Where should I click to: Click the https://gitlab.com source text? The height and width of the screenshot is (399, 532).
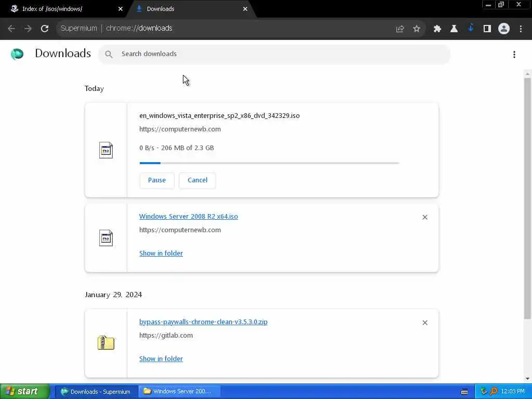[166, 336]
